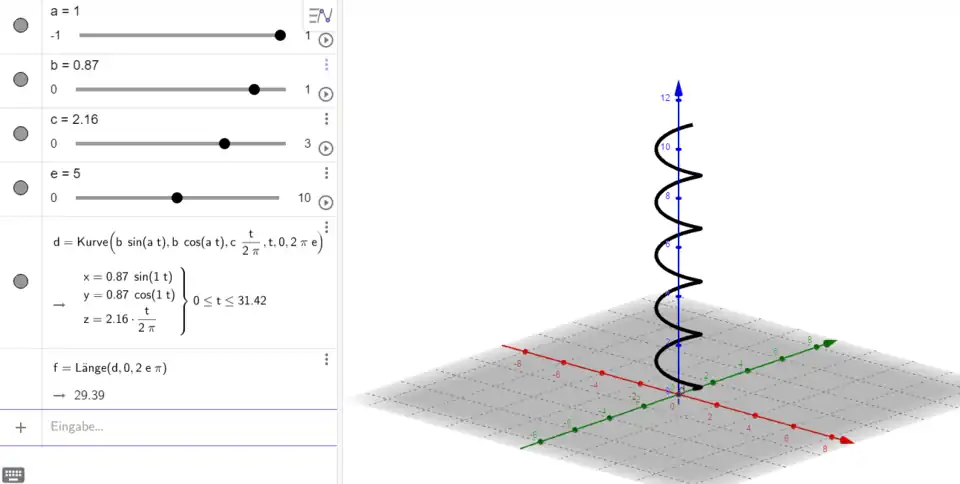
Task: Select the Kurve definition of d
Action: [x=188, y=243]
